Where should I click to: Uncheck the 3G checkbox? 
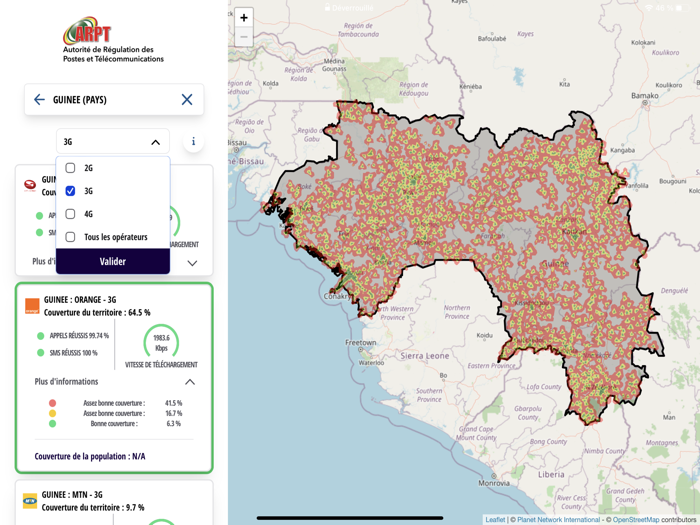70,191
